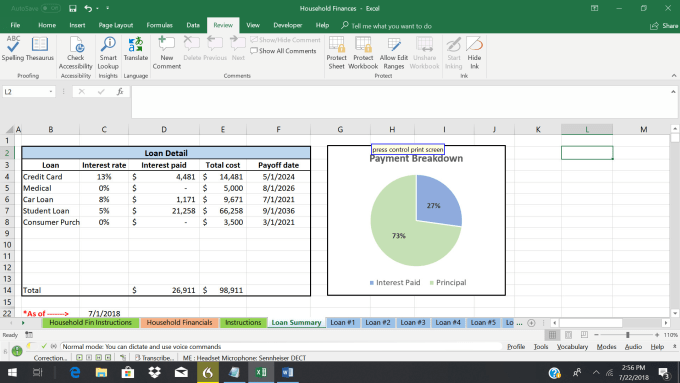The height and width of the screenshot is (383, 680).
Task: Click the formula bar input
Action: click(x=400, y=102)
